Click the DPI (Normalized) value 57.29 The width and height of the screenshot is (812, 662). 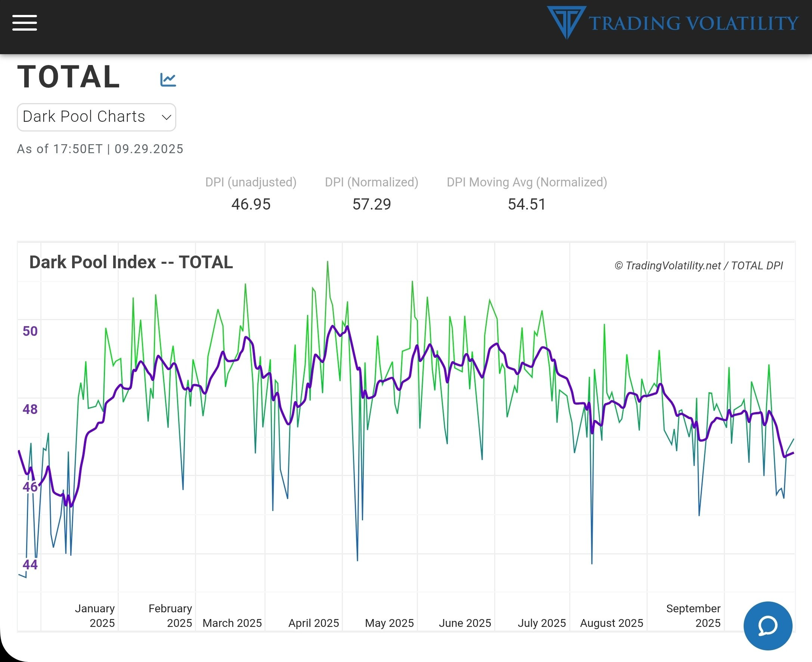tap(371, 204)
